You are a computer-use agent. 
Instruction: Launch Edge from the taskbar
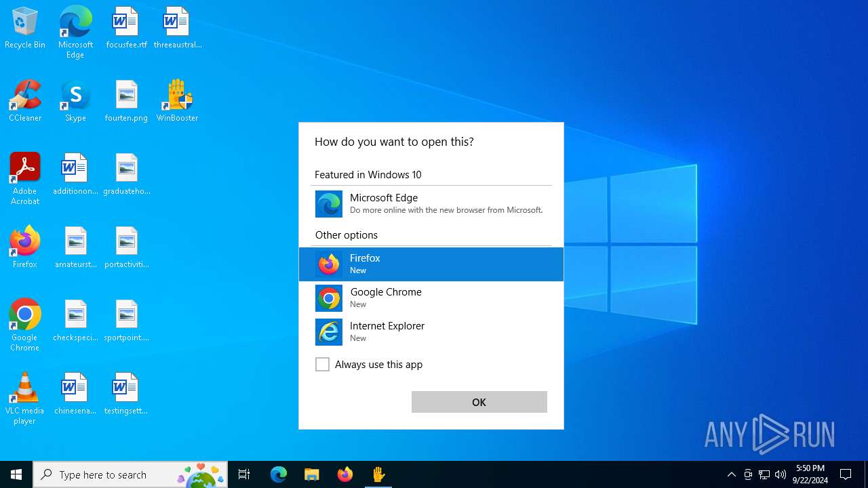coord(279,474)
